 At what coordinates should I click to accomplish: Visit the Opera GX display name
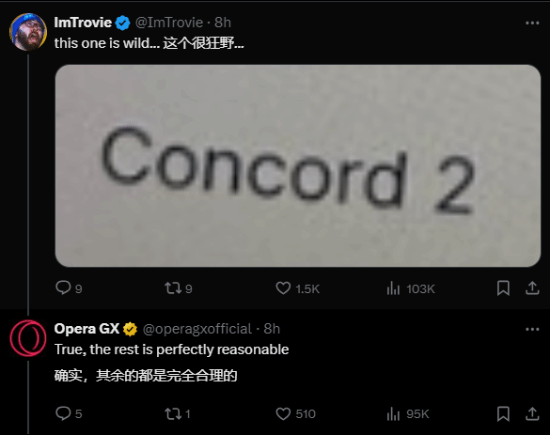pos(87,329)
